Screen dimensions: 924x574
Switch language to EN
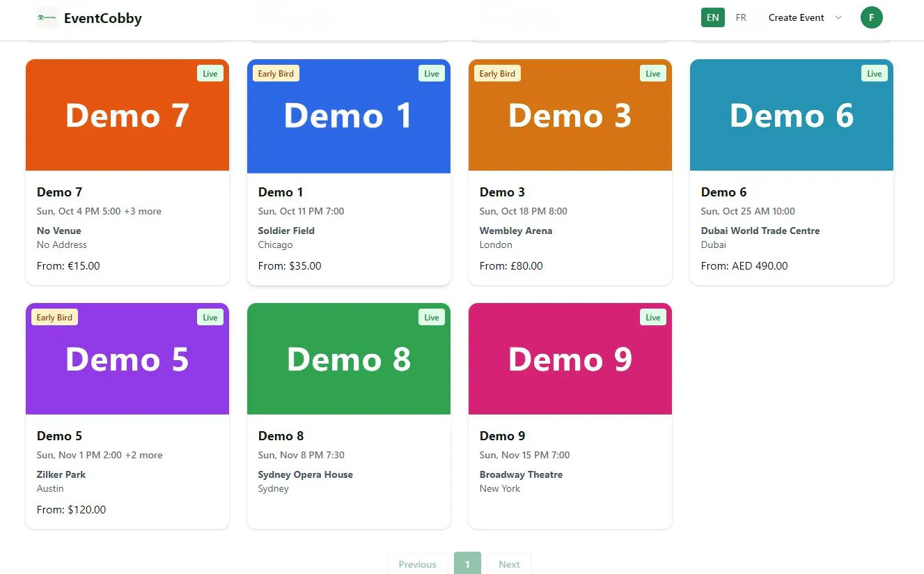(713, 17)
